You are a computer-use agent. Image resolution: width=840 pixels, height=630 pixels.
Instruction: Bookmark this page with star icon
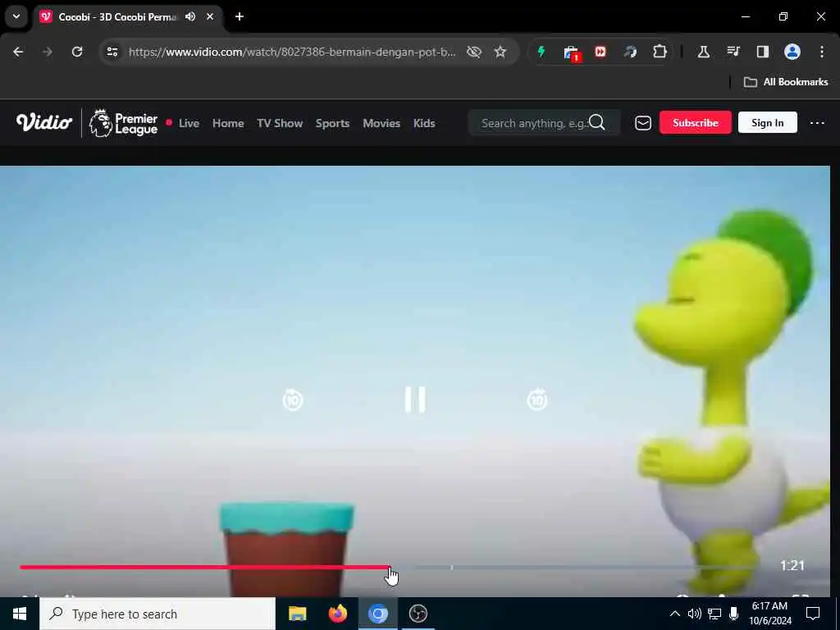click(x=500, y=52)
